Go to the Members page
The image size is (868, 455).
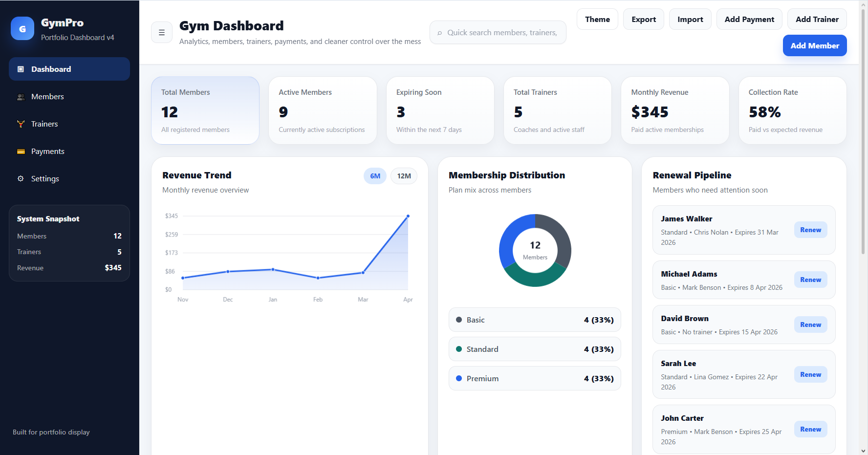pyautogui.click(x=69, y=96)
